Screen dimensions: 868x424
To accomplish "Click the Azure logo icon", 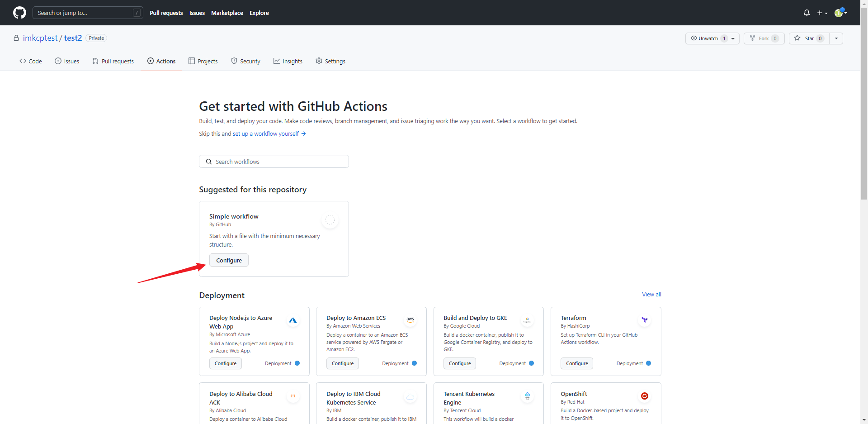I will click(x=293, y=320).
